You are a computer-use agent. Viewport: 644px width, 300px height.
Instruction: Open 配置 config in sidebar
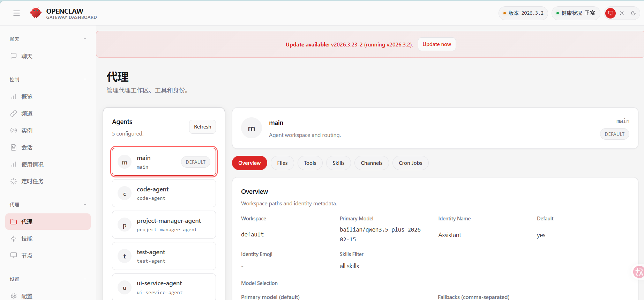click(48, 296)
